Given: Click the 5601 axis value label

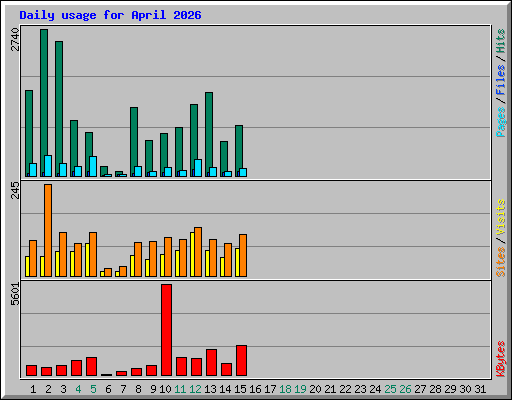Looking at the screenshot, I should point(15,294).
